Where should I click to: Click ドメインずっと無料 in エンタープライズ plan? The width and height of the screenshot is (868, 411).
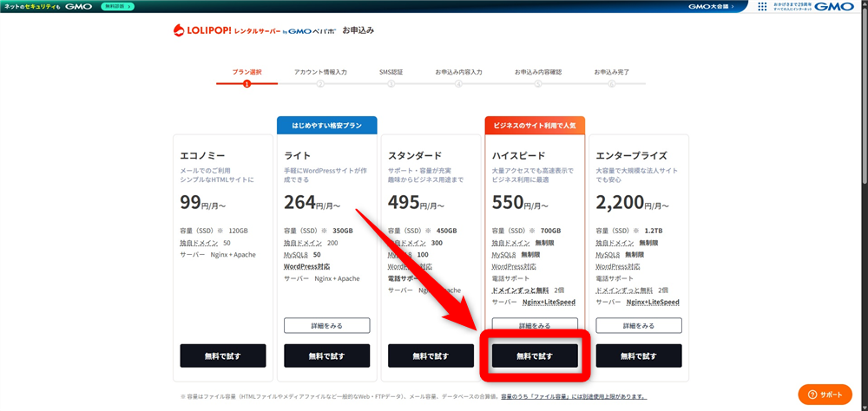pyautogui.click(x=624, y=290)
